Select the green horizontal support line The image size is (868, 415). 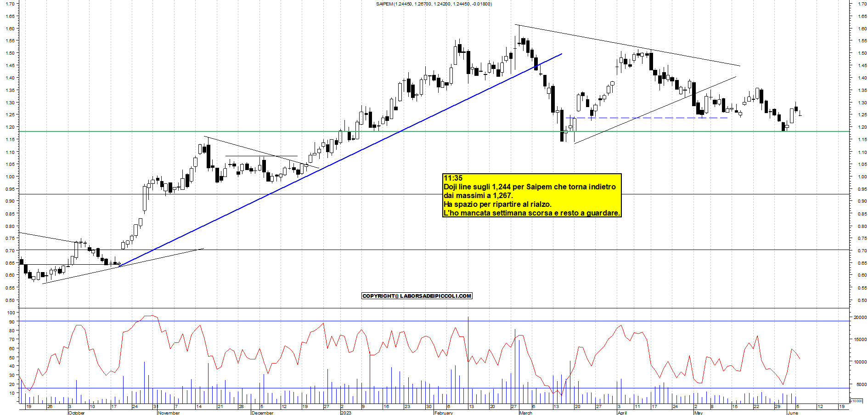point(434,132)
